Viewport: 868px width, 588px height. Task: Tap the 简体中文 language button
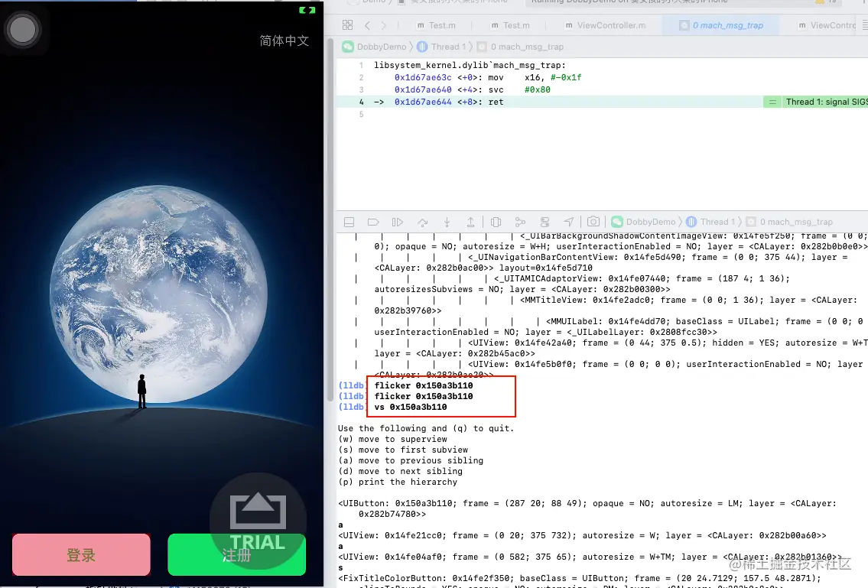tap(284, 41)
